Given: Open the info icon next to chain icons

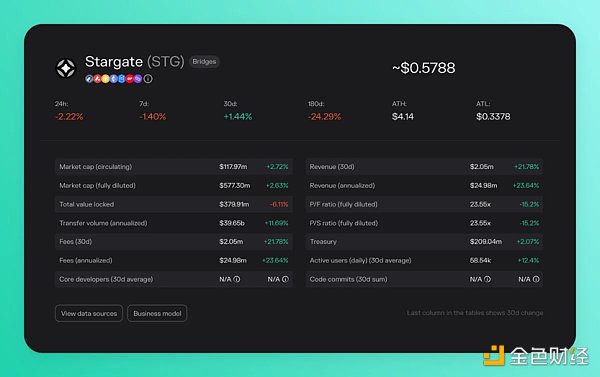Looking at the screenshot, I should point(148,79).
